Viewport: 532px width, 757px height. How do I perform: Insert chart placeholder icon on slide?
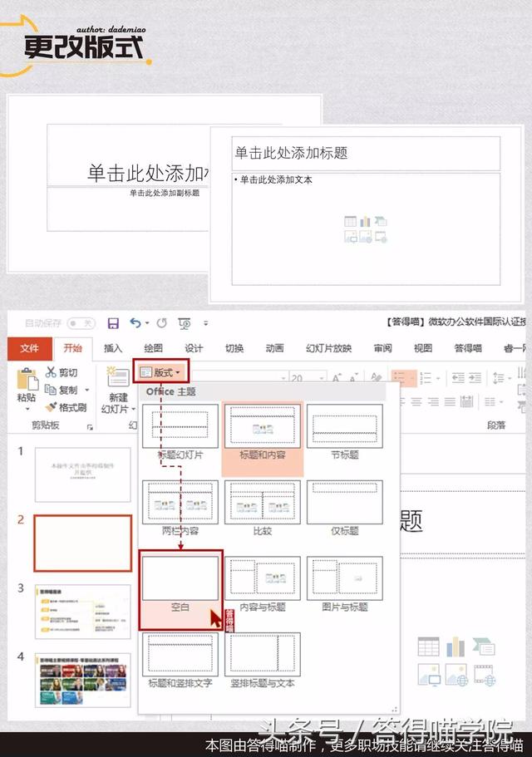(x=456, y=647)
